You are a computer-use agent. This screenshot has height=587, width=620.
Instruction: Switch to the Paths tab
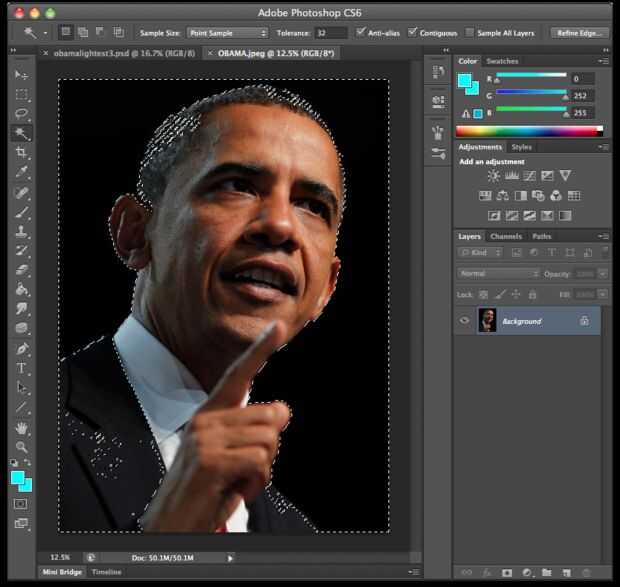(541, 236)
